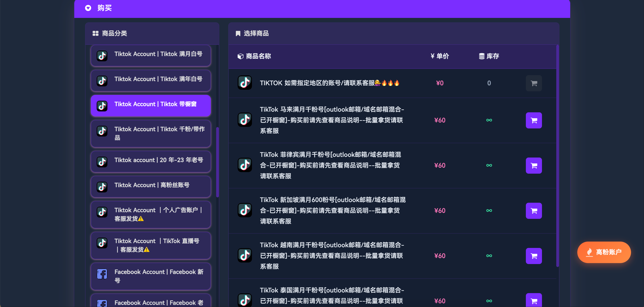This screenshot has width=644, height=307.
Task: Open TikTok 直播号 客服发货 category
Action: click(x=151, y=245)
